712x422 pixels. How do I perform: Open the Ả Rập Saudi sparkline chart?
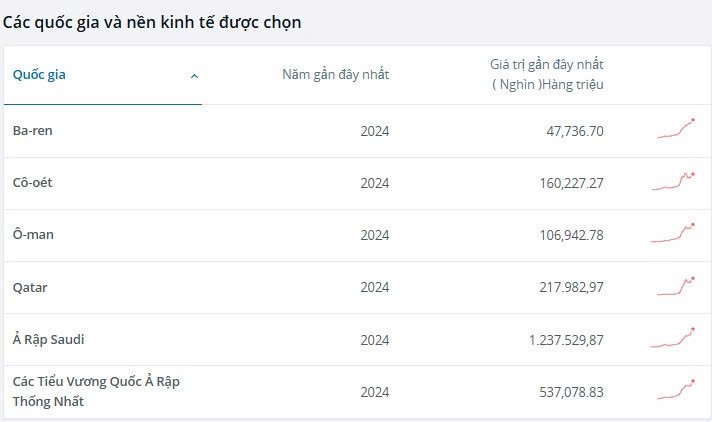tap(672, 338)
